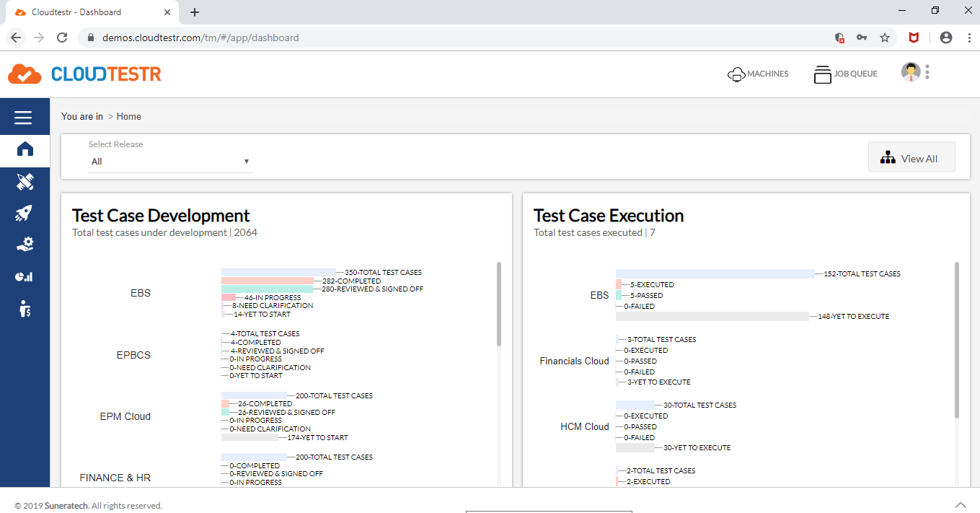Open the hamburger menu in the sidebar

click(x=24, y=118)
